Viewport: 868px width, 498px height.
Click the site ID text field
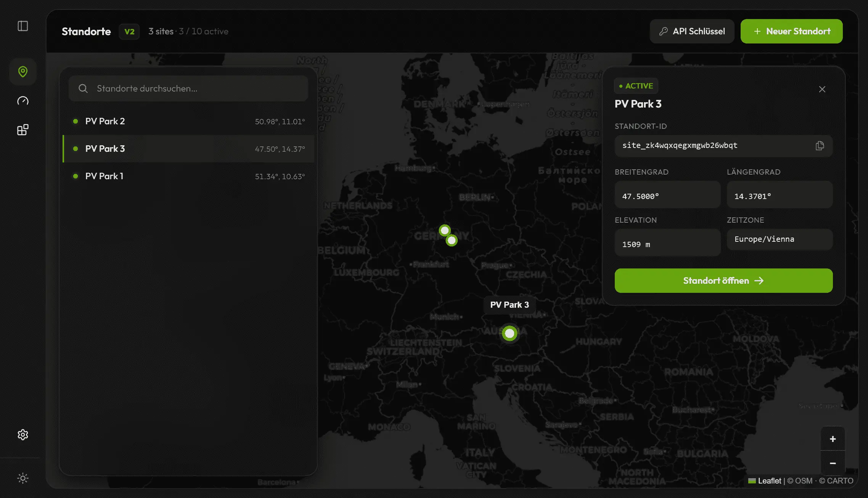click(723, 146)
